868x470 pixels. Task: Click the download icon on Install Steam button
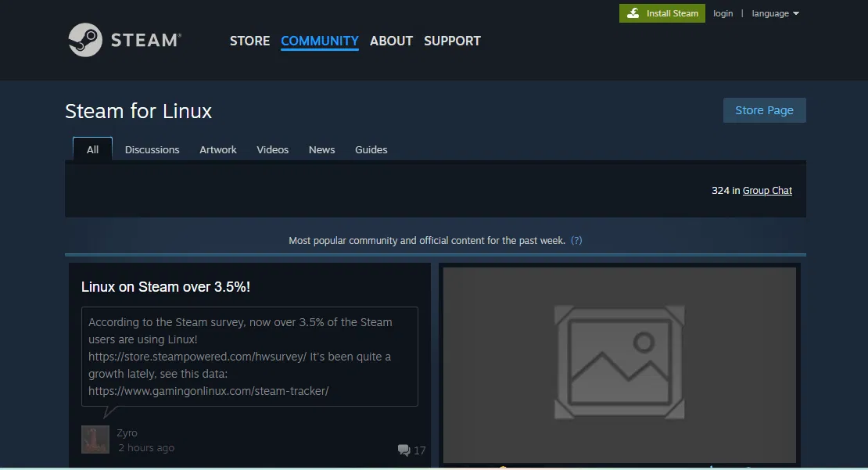click(635, 13)
